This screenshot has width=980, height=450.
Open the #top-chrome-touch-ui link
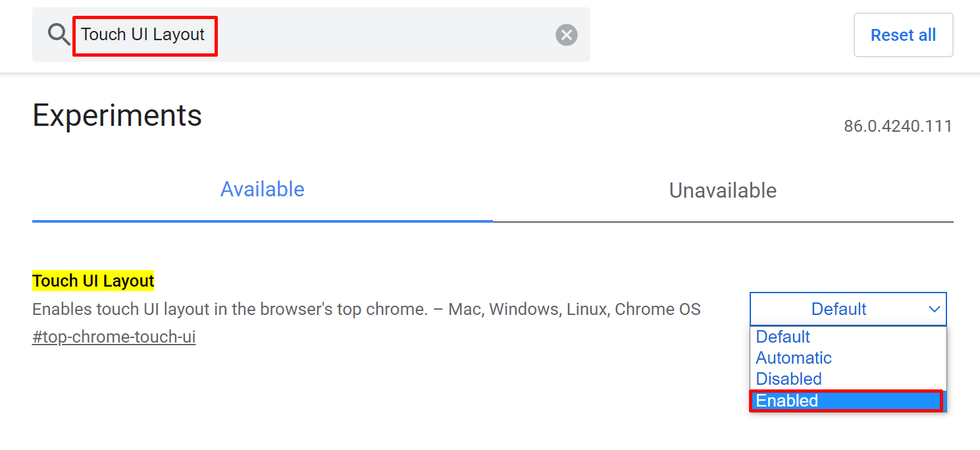coord(114,337)
